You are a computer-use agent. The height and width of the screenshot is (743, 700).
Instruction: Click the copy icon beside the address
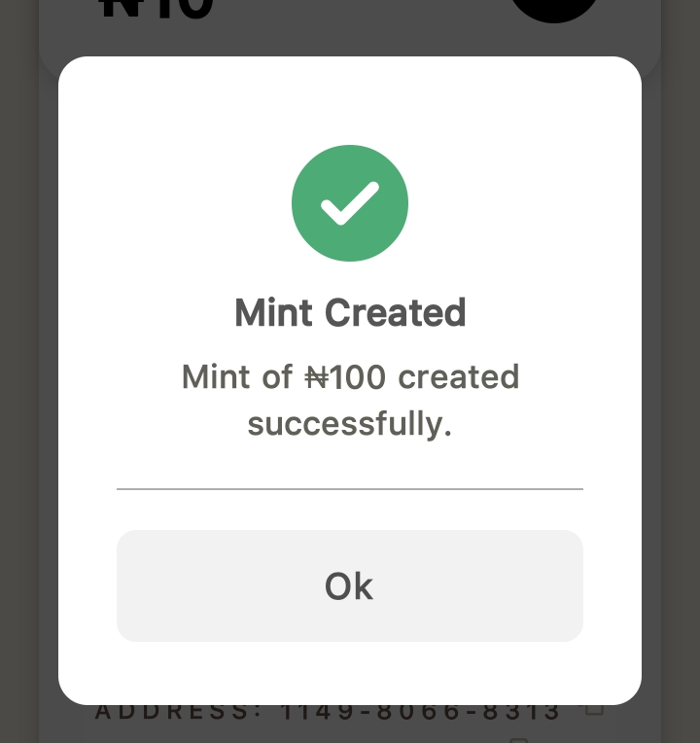594,709
